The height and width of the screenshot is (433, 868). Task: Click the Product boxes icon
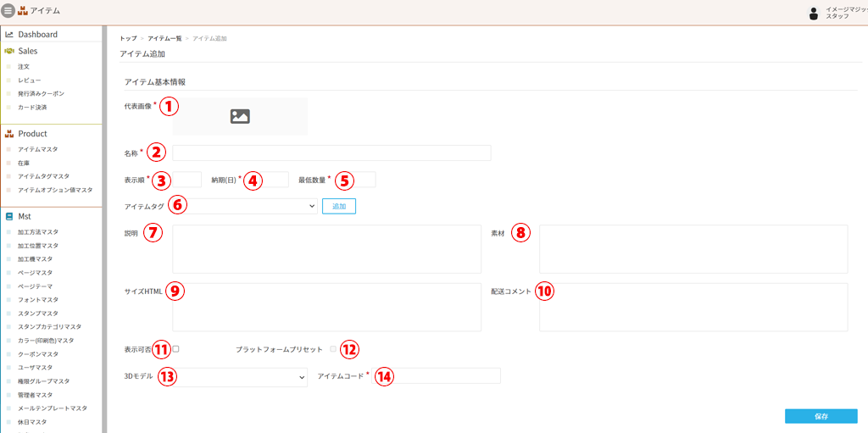pos(9,134)
